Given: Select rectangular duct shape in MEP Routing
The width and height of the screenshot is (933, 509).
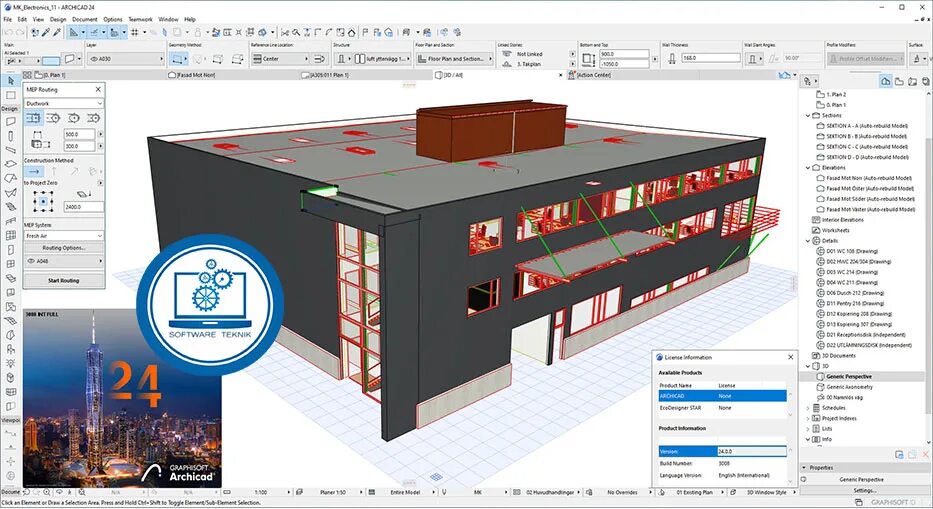Looking at the screenshot, I should (33, 118).
